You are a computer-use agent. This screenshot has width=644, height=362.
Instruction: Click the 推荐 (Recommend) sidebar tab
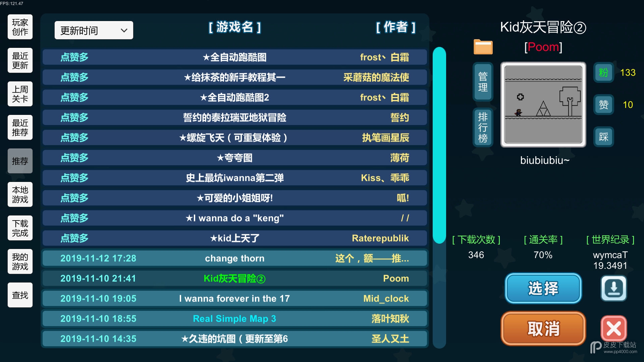pos(20,161)
